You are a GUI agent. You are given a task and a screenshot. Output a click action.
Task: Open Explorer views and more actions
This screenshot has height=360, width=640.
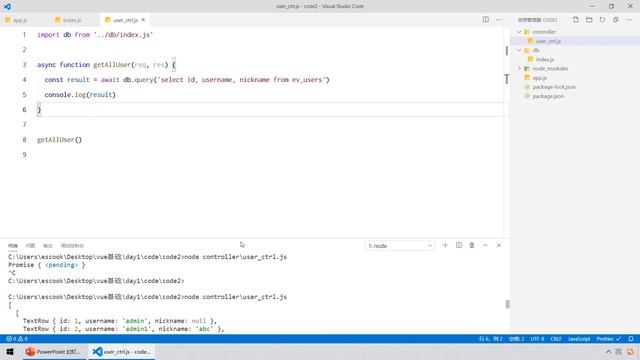[629, 20]
